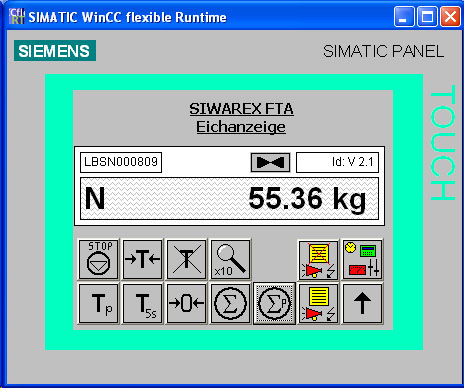Click the T5s tare button

point(142,303)
